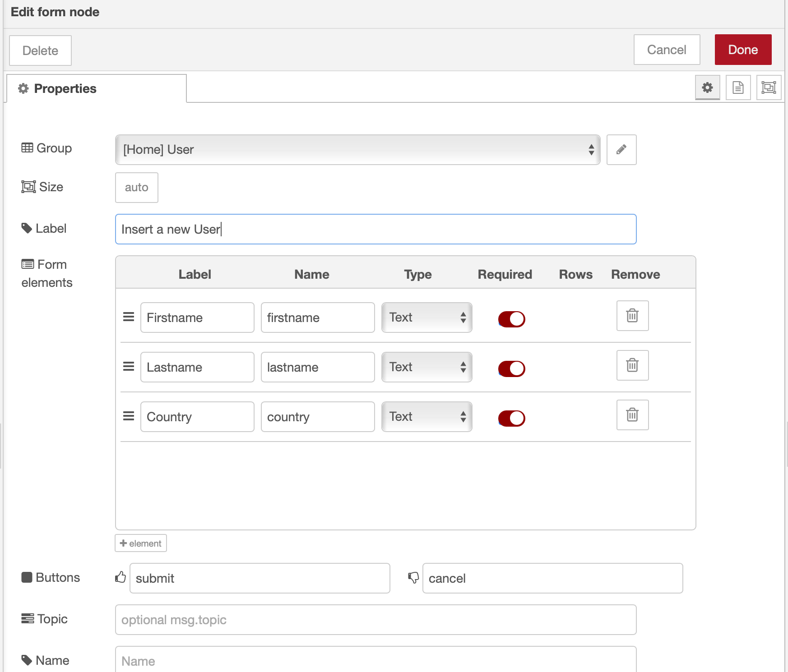
Task: Click the firstname name input
Action: point(318,318)
